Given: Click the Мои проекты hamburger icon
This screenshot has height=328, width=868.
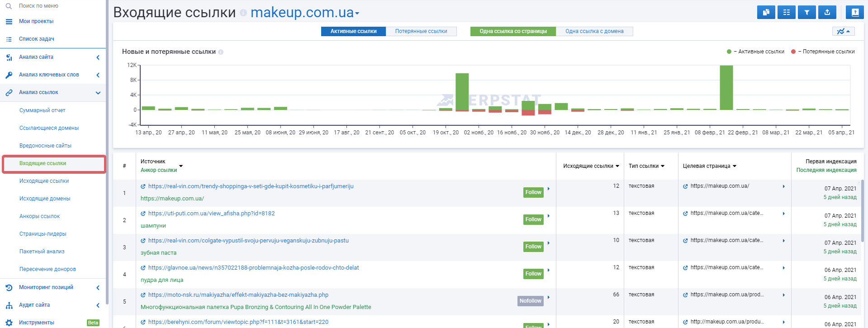Looking at the screenshot, I should pyautogui.click(x=9, y=21).
